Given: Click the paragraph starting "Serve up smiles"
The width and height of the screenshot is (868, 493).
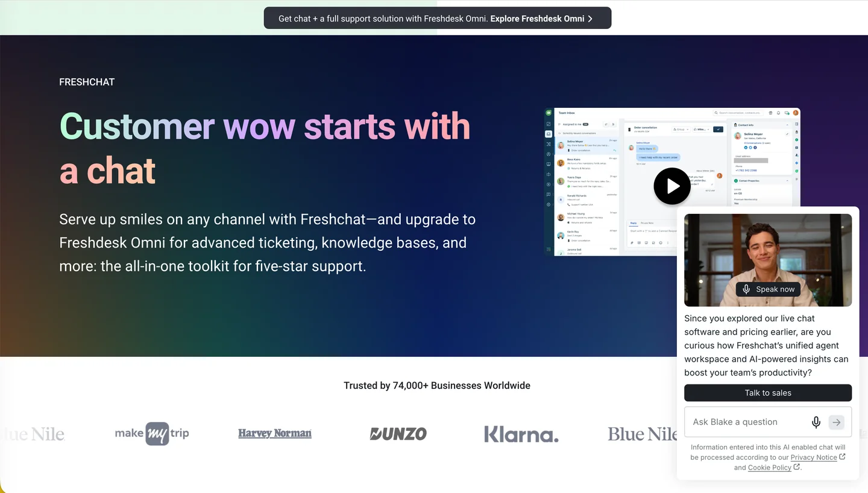Looking at the screenshot, I should tap(268, 243).
